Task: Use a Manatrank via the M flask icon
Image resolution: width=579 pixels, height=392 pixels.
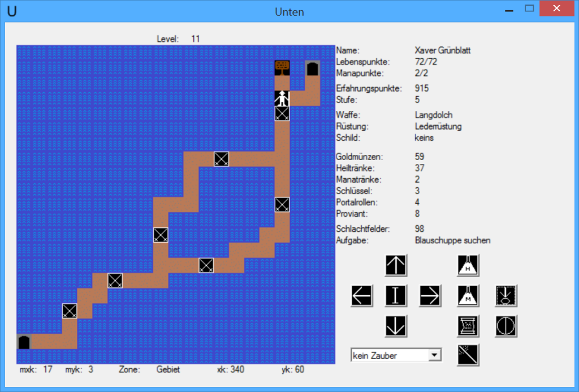Action: point(468,296)
